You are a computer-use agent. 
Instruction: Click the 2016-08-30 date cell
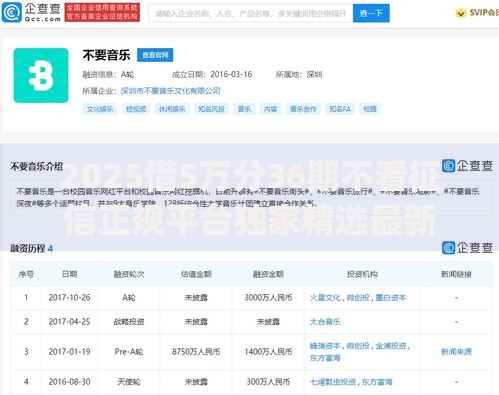pyautogui.click(x=69, y=382)
